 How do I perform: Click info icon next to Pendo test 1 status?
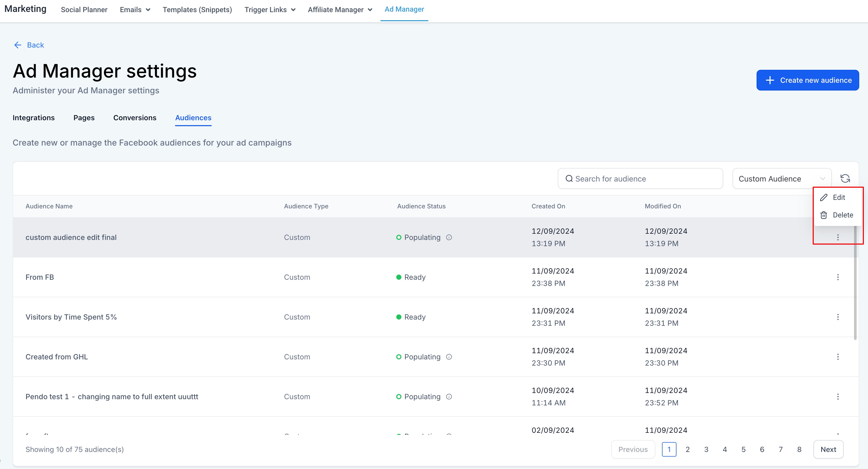pos(449,396)
